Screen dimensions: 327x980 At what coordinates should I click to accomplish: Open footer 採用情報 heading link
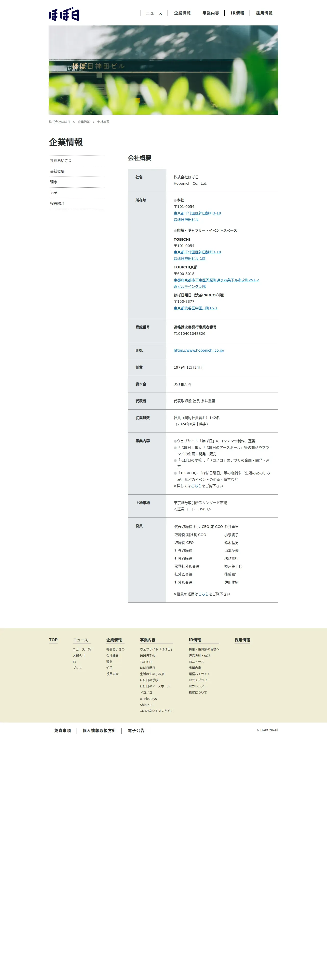tap(242, 640)
